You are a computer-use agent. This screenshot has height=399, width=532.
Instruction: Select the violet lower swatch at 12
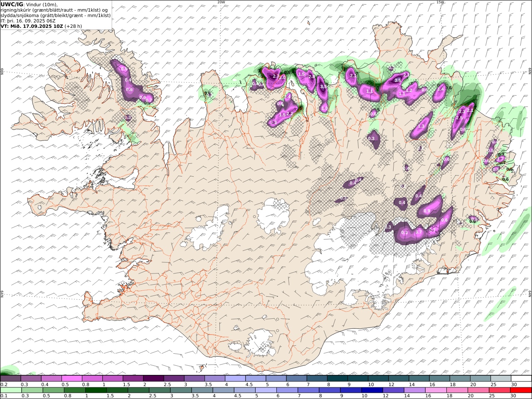pos(393,390)
